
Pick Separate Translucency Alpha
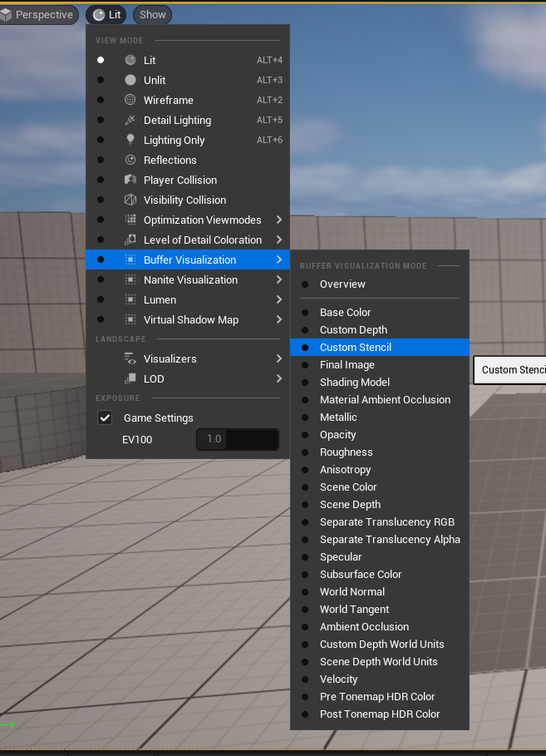point(380,540)
